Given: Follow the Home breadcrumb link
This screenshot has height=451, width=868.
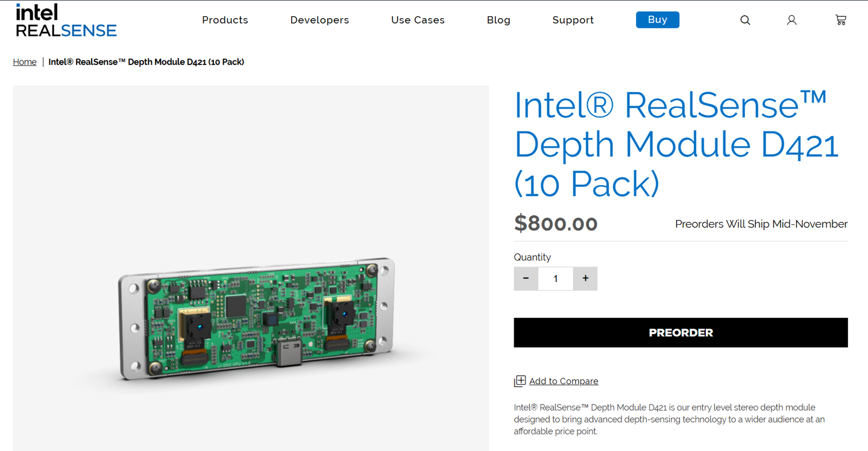Looking at the screenshot, I should tap(25, 62).
